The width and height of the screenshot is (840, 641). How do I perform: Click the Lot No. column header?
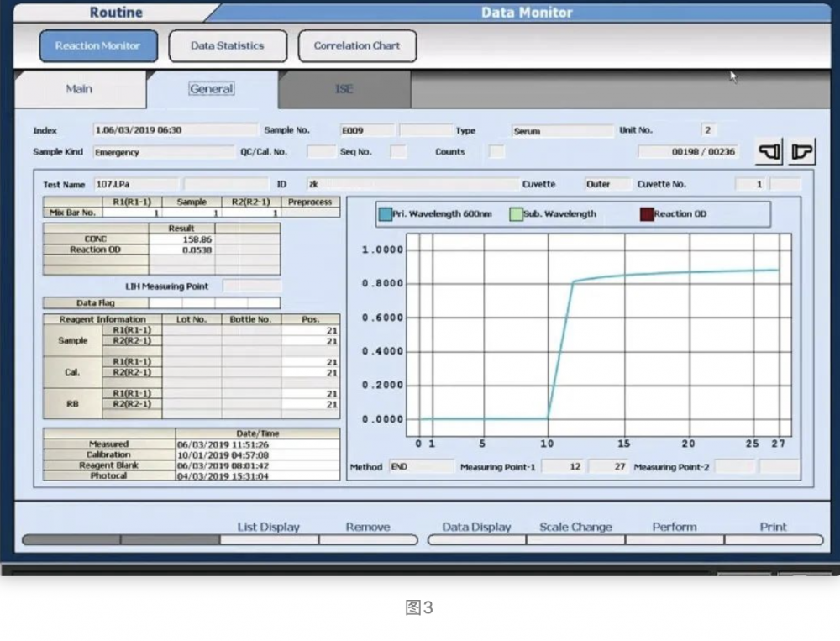point(192,319)
